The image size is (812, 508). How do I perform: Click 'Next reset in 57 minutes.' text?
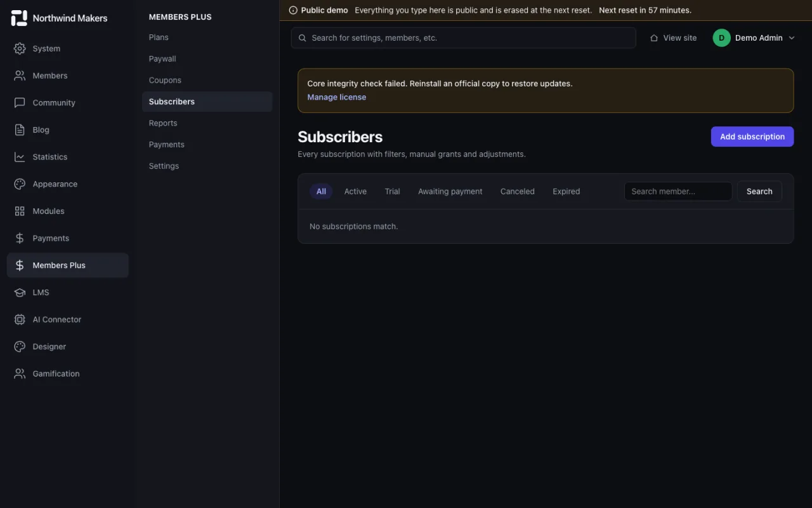(x=645, y=10)
